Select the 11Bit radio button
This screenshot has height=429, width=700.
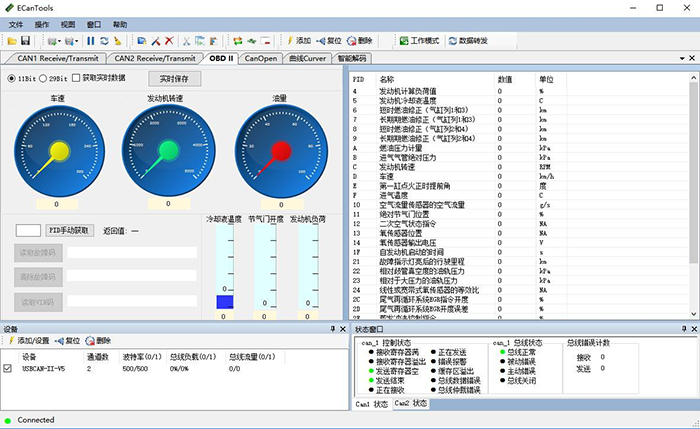(x=12, y=78)
